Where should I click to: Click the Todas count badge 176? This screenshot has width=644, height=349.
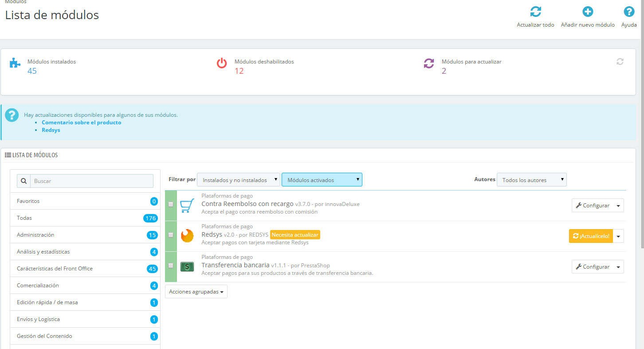point(150,218)
